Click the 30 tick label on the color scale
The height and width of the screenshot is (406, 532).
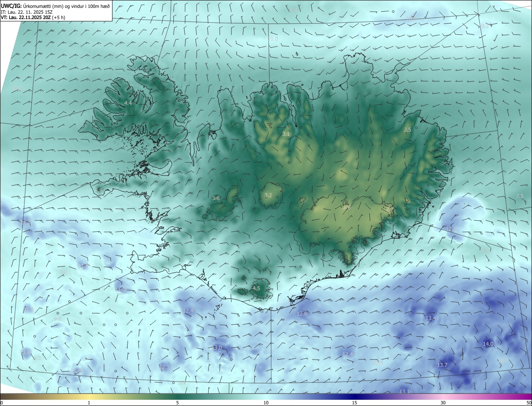(x=443, y=403)
